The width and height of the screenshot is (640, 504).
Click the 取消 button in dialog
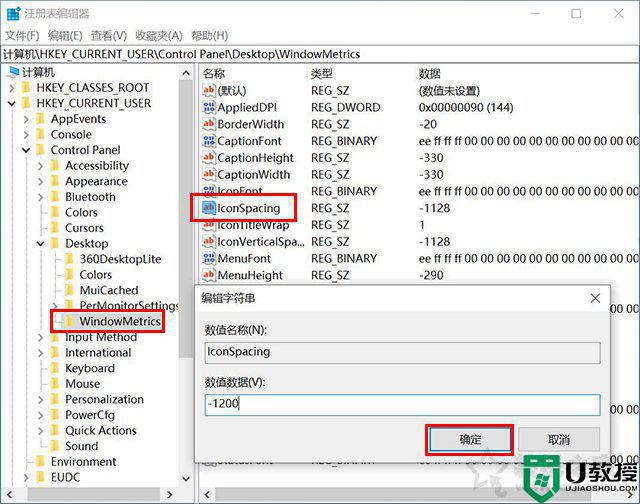(x=559, y=440)
